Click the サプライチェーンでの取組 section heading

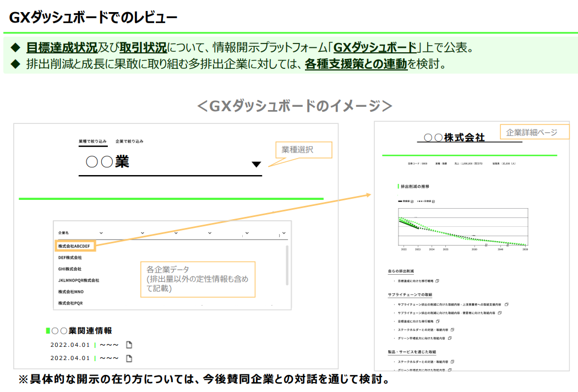[x=410, y=295]
